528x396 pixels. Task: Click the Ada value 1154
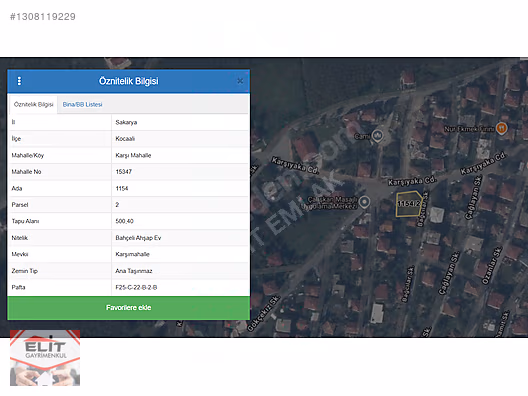click(122, 188)
